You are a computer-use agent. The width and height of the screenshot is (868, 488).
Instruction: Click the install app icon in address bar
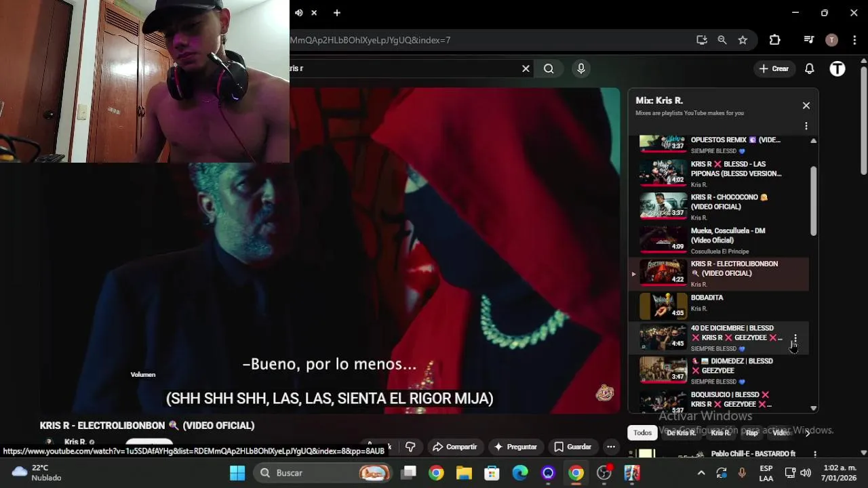tap(702, 40)
